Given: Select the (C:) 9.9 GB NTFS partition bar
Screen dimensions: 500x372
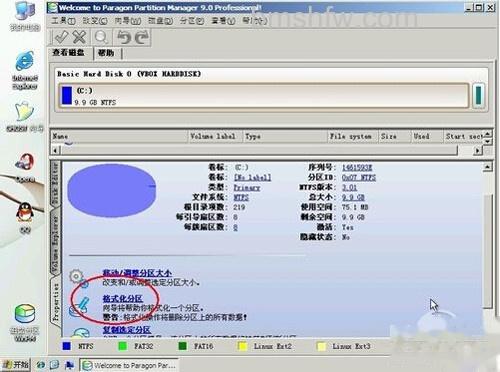Looking at the screenshot, I should point(264,96).
